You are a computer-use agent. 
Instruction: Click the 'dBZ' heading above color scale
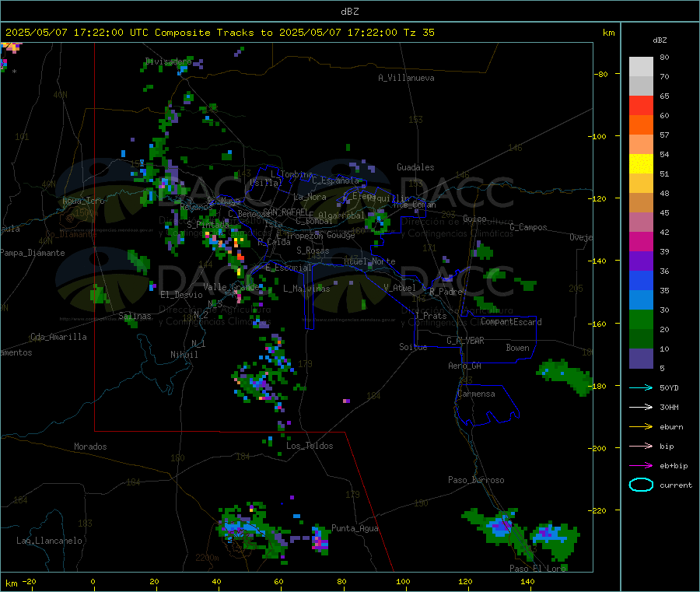coord(660,40)
